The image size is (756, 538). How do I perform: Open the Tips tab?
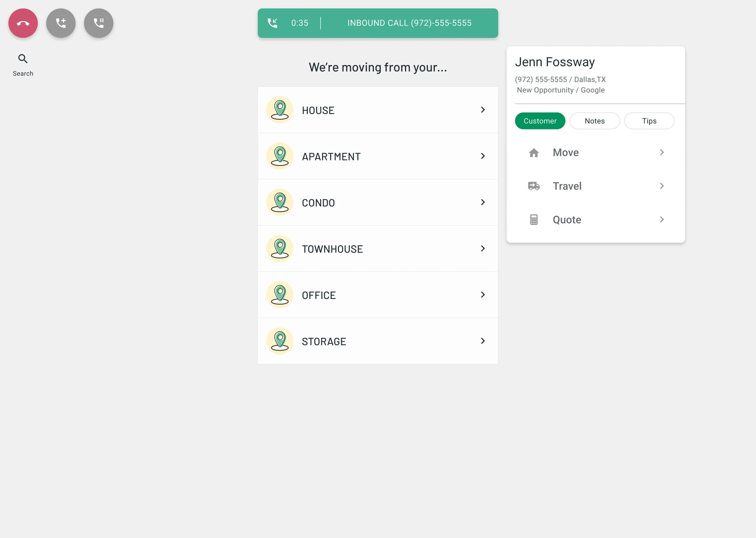[649, 121]
